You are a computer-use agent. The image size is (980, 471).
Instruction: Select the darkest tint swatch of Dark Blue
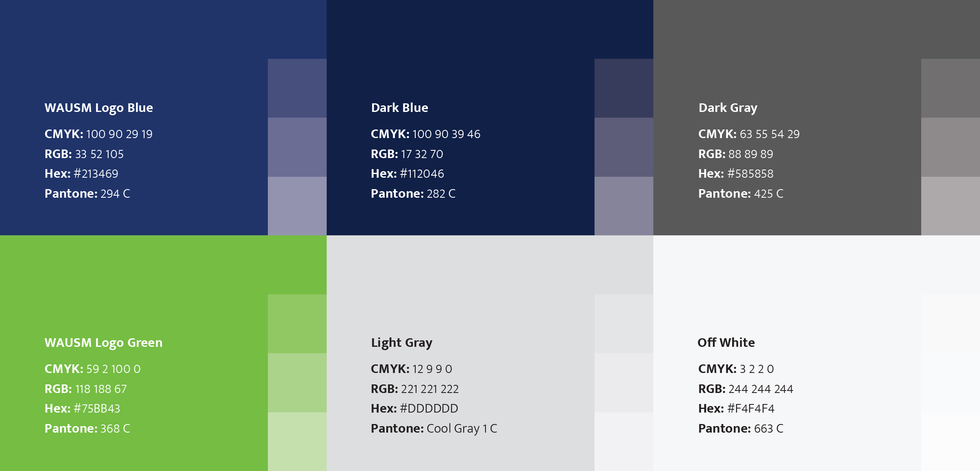tap(624, 88)
